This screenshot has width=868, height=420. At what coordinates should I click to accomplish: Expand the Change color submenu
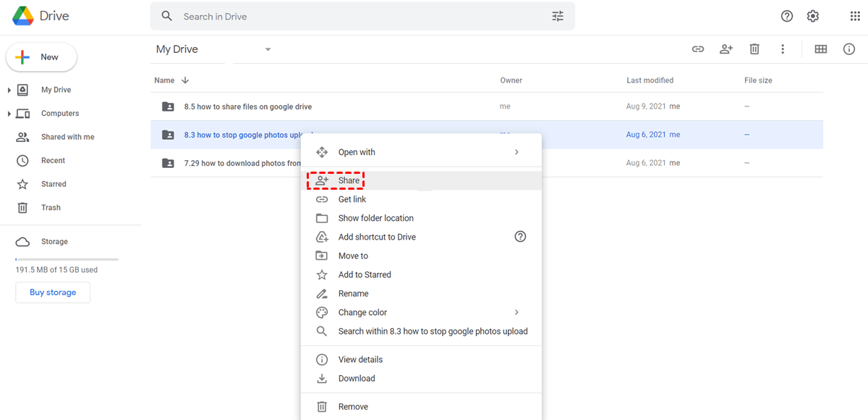(516, 312)
